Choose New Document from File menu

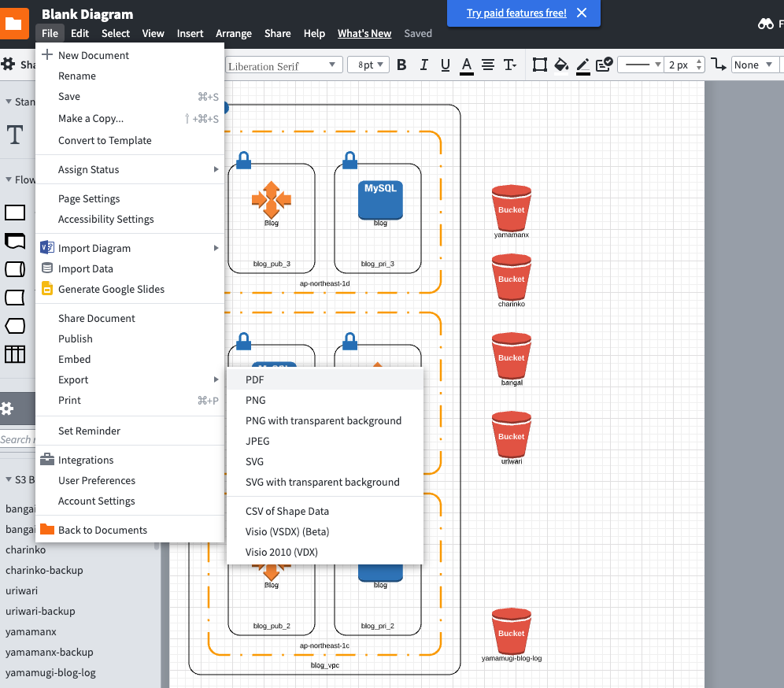tap(130, 55)
